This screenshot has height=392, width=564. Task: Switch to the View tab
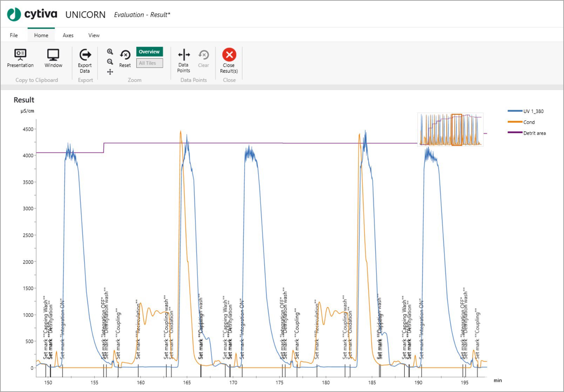coord(94,35)
